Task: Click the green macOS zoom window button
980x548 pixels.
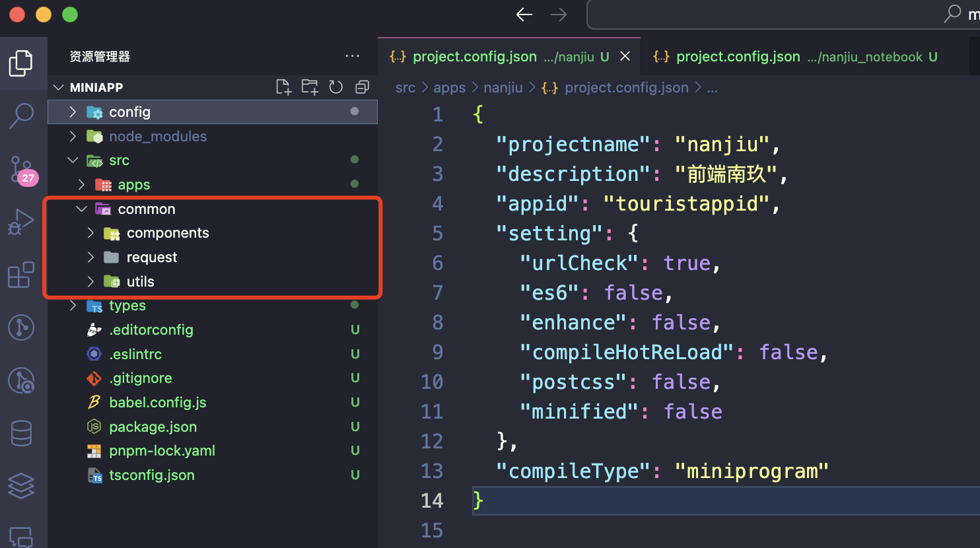Action: [x=70, y=15]
